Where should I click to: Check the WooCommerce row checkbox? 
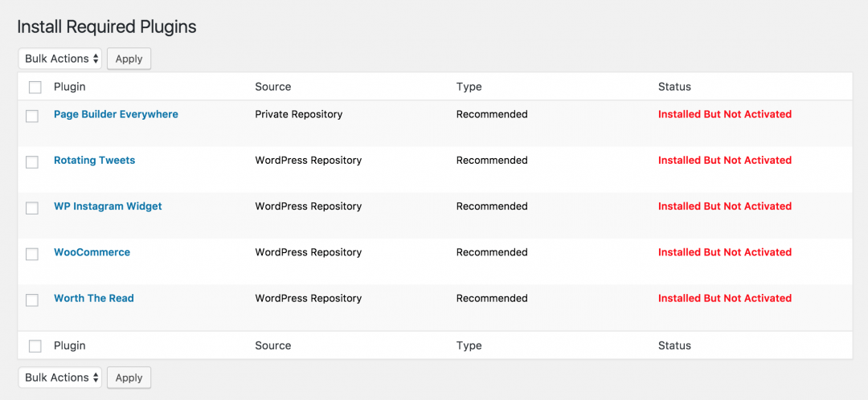32,254
